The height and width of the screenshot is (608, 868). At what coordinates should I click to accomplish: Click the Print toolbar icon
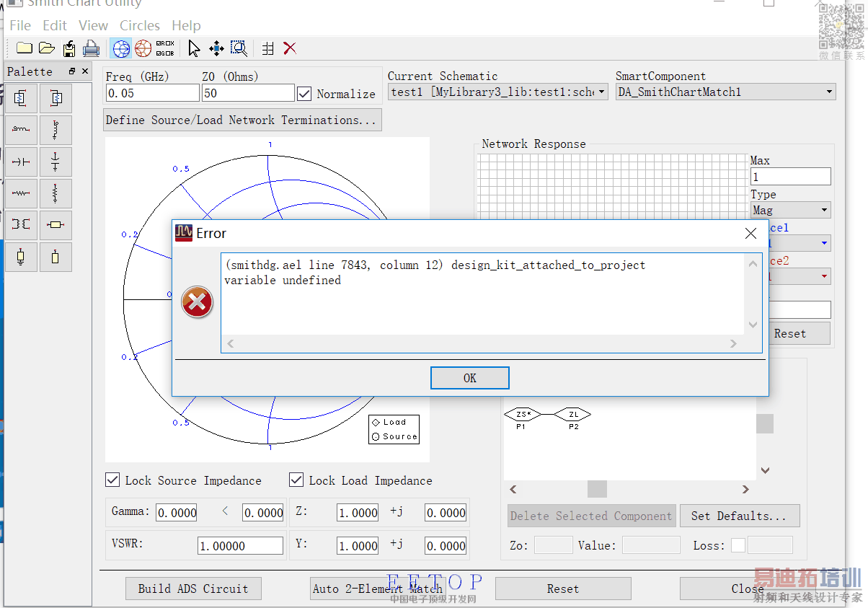[91, 48]
